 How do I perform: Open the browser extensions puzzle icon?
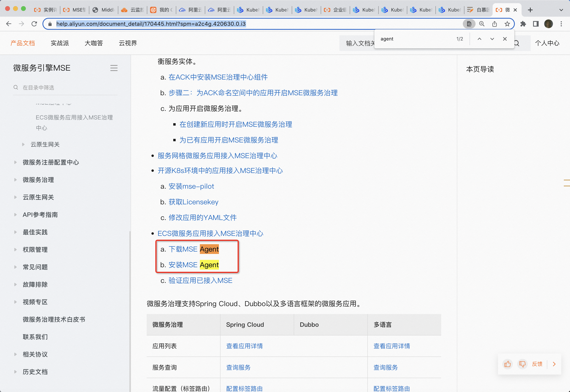click(x=523, y=24)
